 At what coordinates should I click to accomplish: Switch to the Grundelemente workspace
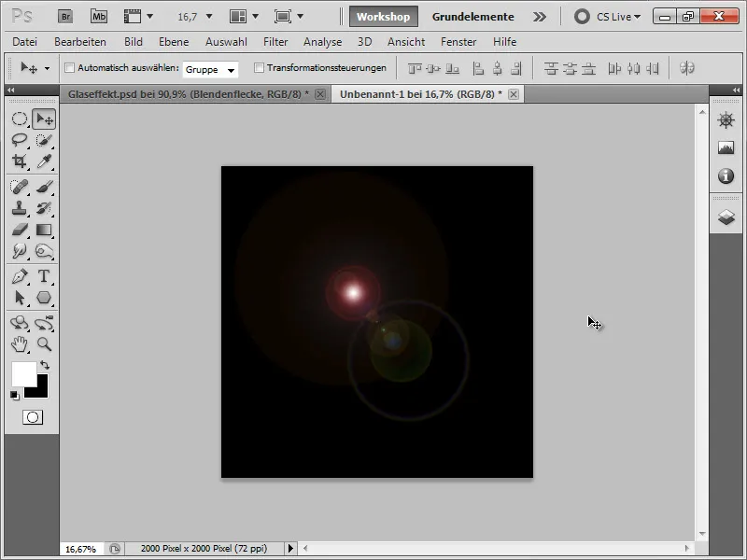tap(472, 16)
